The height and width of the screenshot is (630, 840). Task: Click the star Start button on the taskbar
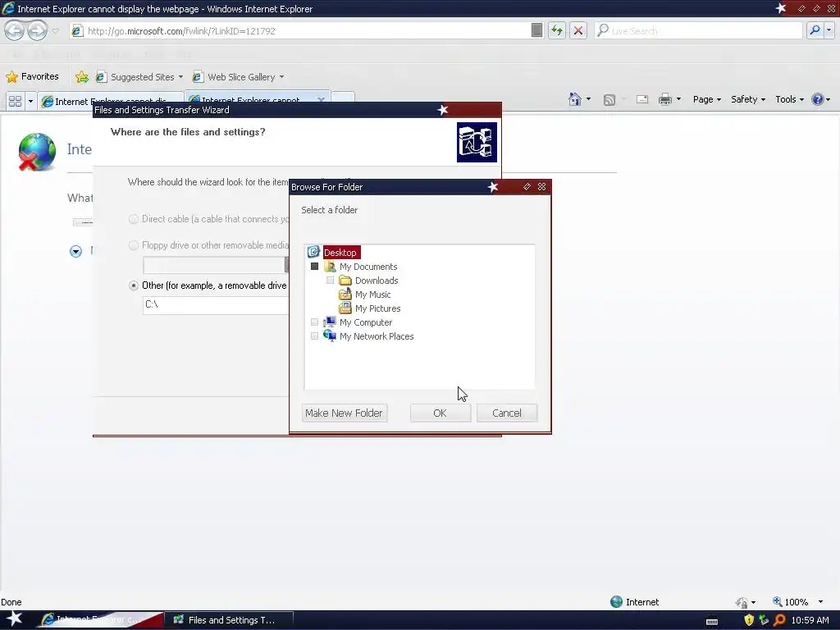[15, 619]
